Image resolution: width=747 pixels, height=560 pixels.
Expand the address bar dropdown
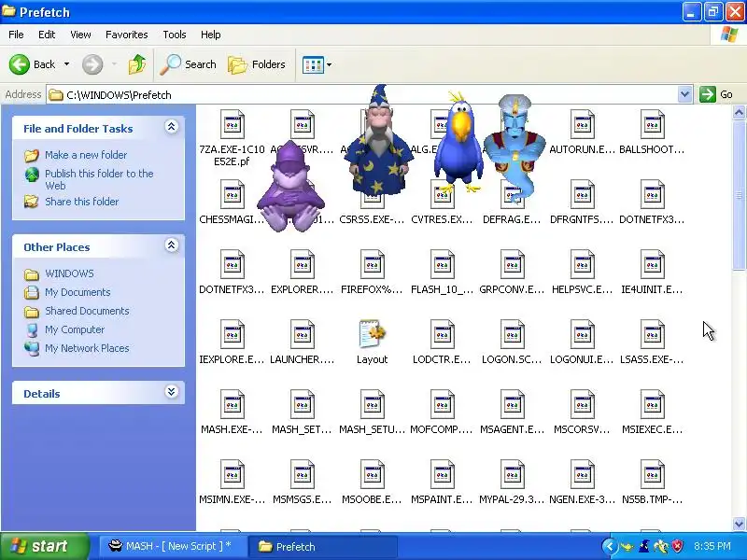684,94
